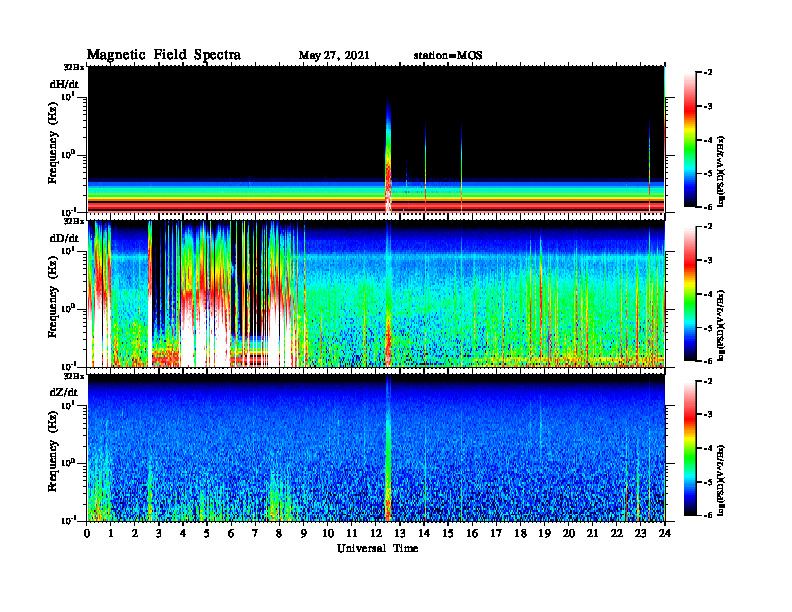
Task: Click the 10^-1 frequency tick of dH/dt panel
Action: 68,212
